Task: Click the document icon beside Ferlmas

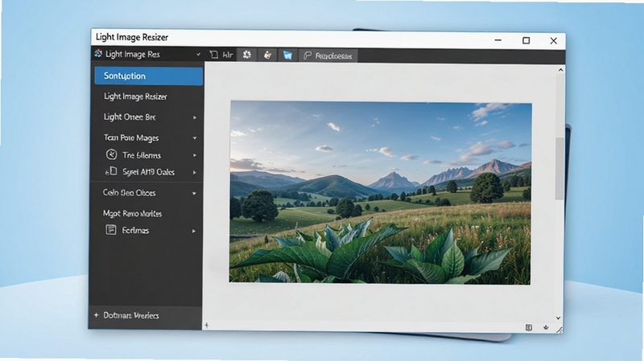Action: pos(111,230)
